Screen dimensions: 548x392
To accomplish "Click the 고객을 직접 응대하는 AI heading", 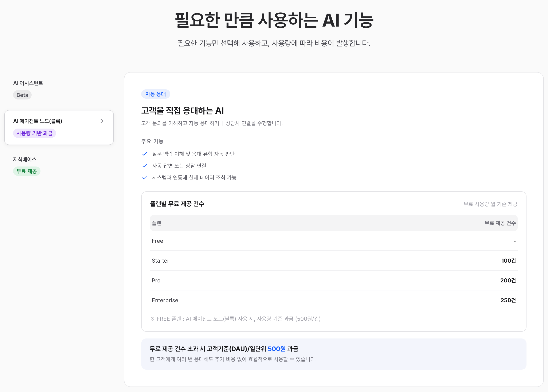I will pyautogui.click(x=183, y=111).
